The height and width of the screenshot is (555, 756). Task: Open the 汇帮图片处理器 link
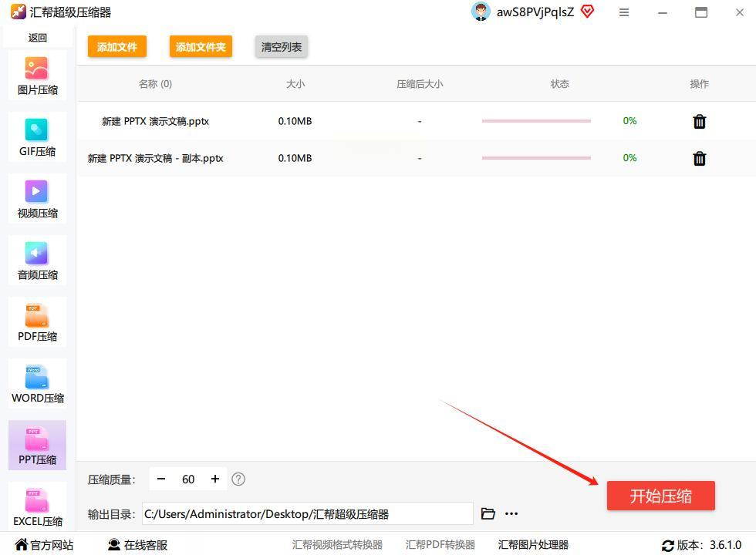(x=533, y=545)
